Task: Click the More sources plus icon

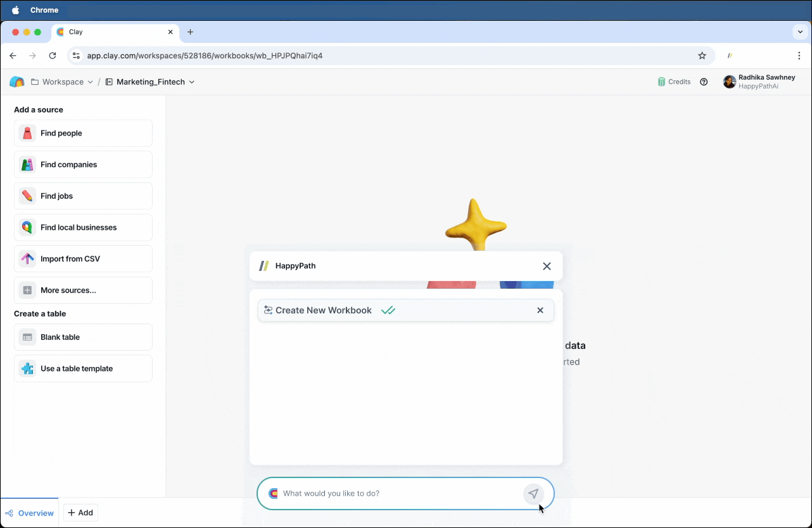Action: [27, 291]
